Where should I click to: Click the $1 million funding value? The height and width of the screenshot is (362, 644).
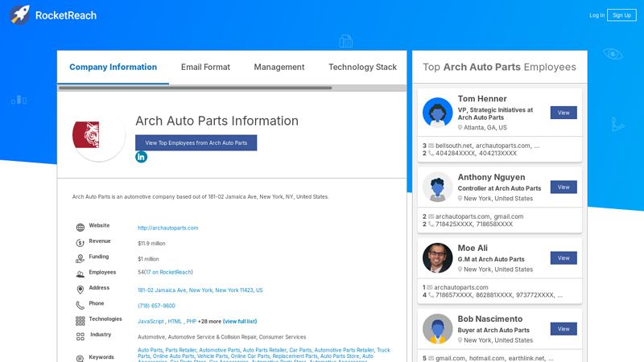(148, 259)
